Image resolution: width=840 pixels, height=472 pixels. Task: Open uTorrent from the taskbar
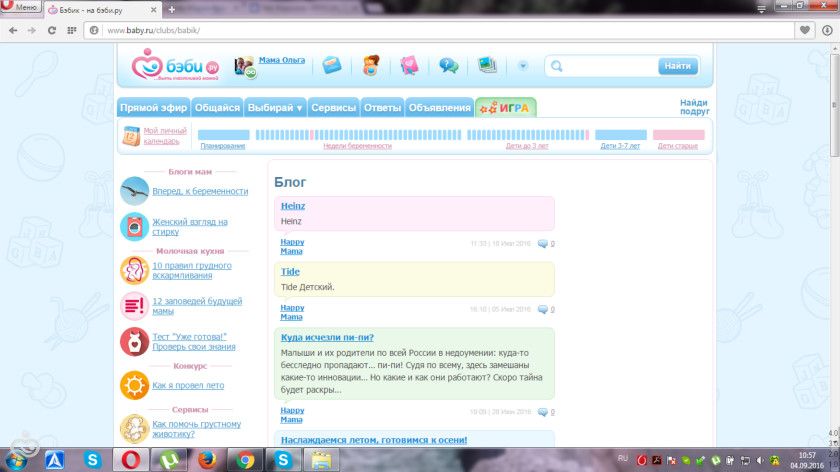169,460
